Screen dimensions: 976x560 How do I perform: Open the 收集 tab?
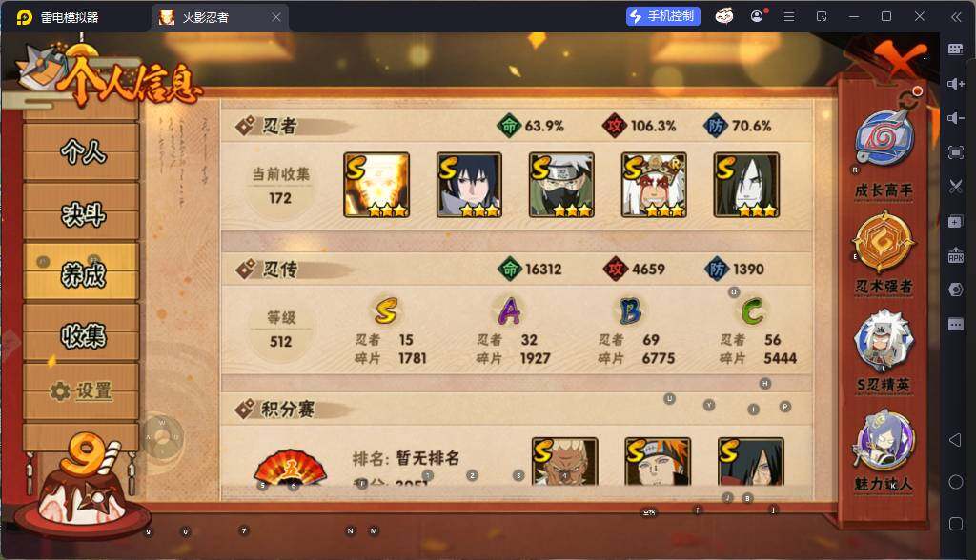(x=82, y=334)
